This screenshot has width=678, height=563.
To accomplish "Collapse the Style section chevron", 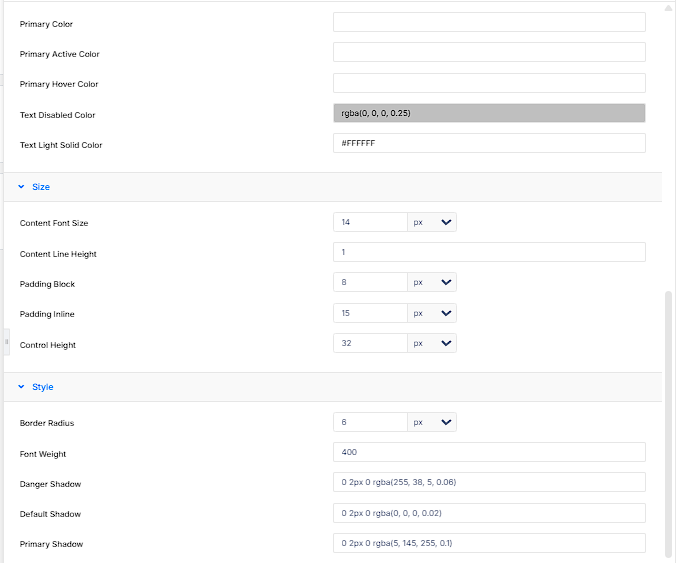I will click(21, 387).
